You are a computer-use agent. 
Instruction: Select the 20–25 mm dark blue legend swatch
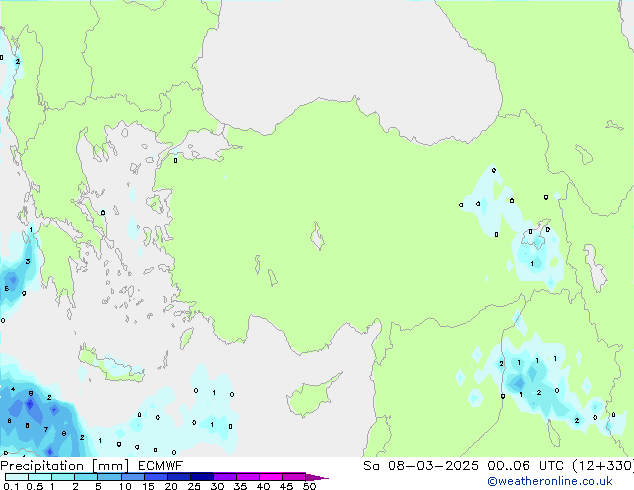(178, 477)
